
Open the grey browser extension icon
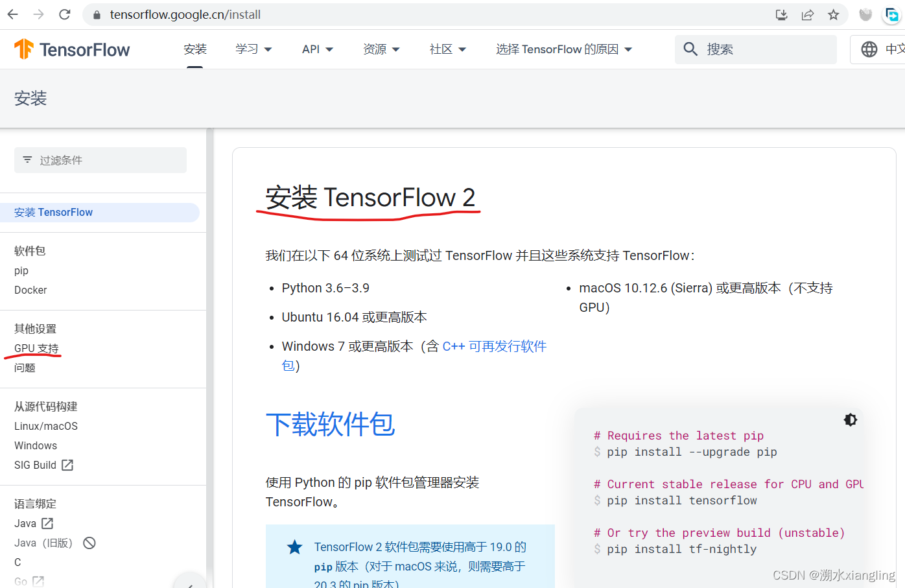pyautogui.click(x=865, y=15)
